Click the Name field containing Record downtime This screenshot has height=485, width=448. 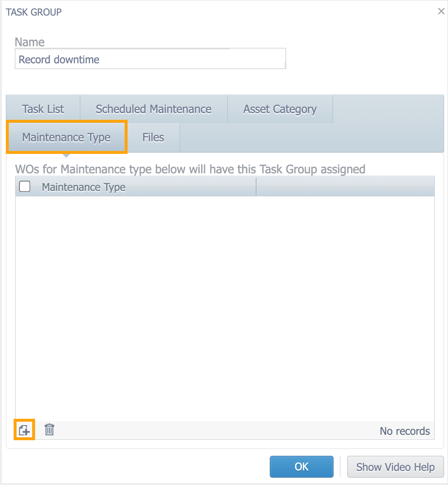click(150, 59)
